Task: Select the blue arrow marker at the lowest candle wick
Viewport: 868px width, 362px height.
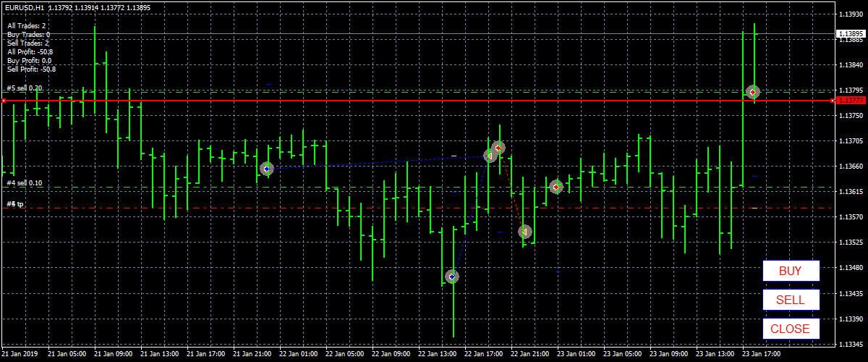Action: tap(452, 276)
